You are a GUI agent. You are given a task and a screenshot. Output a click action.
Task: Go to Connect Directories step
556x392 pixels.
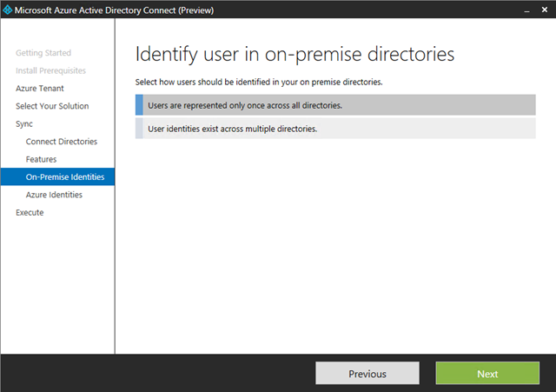point(62,142)
